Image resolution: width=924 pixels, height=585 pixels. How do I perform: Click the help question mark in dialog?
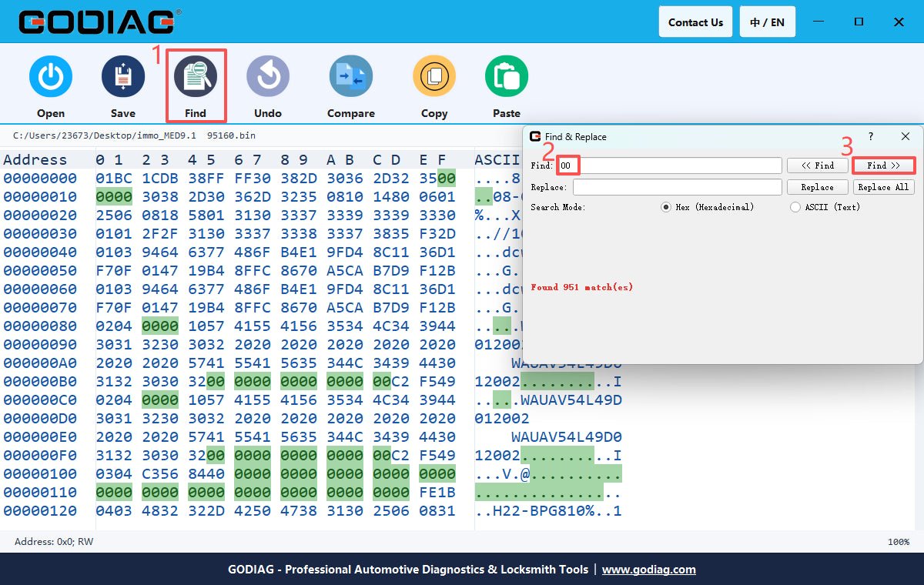tap(871, 136)
